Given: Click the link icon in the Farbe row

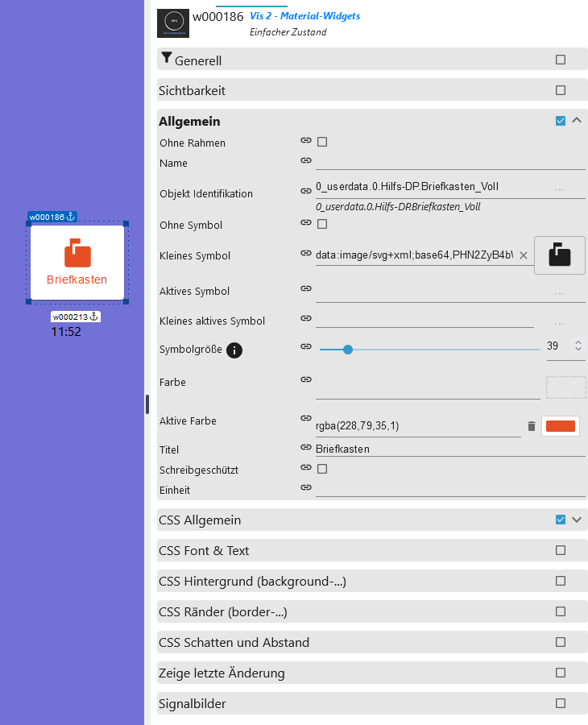Looking at the screenshot, I should [x=306, y=379].
